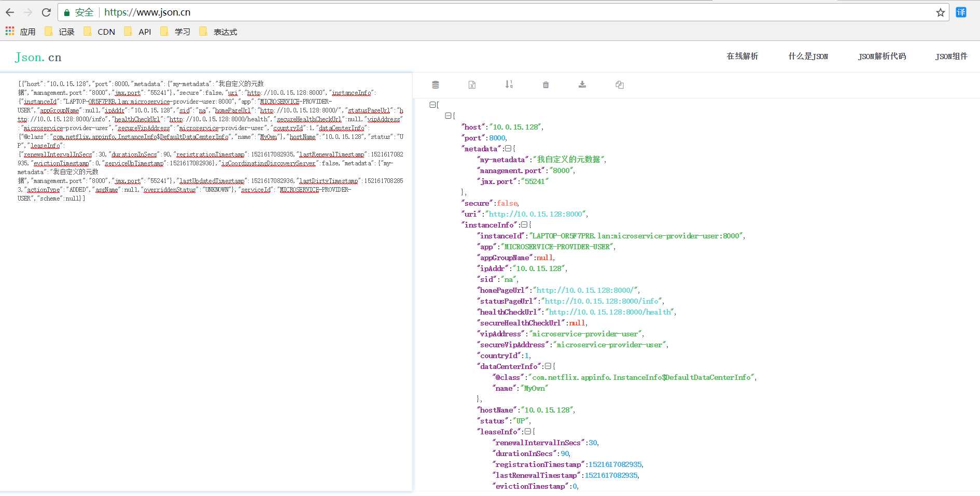This screenshot has height=496, width=980.
Task: Collapse the root array node
Action: (432, 105)
